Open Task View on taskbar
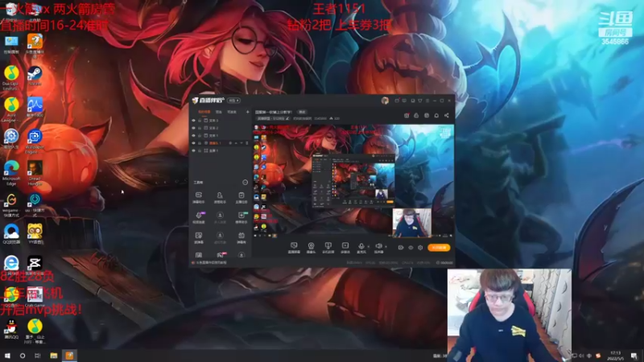 (x=38, y=356)
